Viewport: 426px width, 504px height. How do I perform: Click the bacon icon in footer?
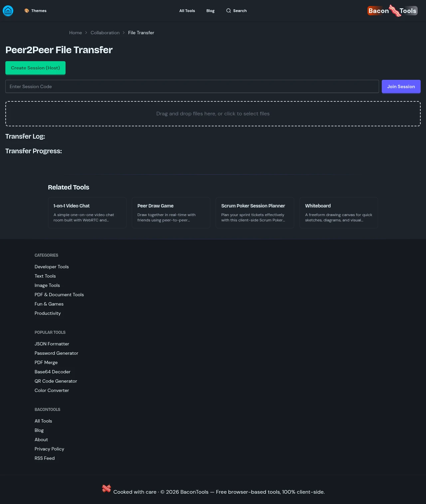(x=106, y=488)
